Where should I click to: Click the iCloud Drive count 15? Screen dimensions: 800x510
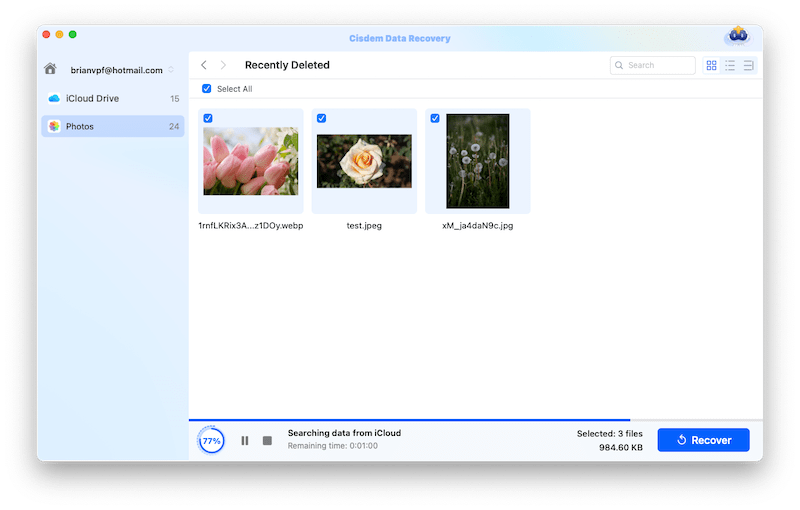coord(174,98)
